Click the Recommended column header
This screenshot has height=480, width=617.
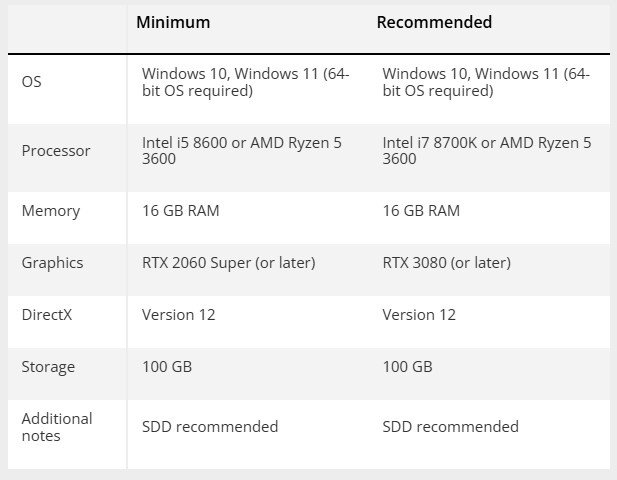point(434,22)
